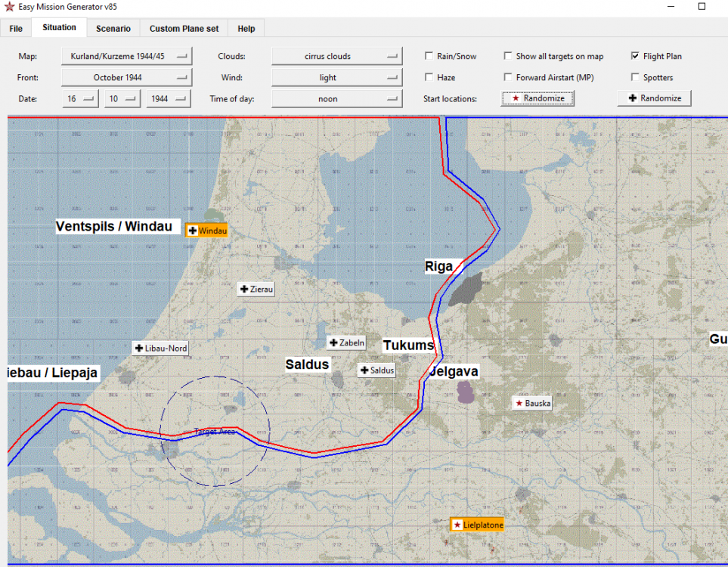
Task: Enable the Rain/Snow checkbox
Action: 429,56
